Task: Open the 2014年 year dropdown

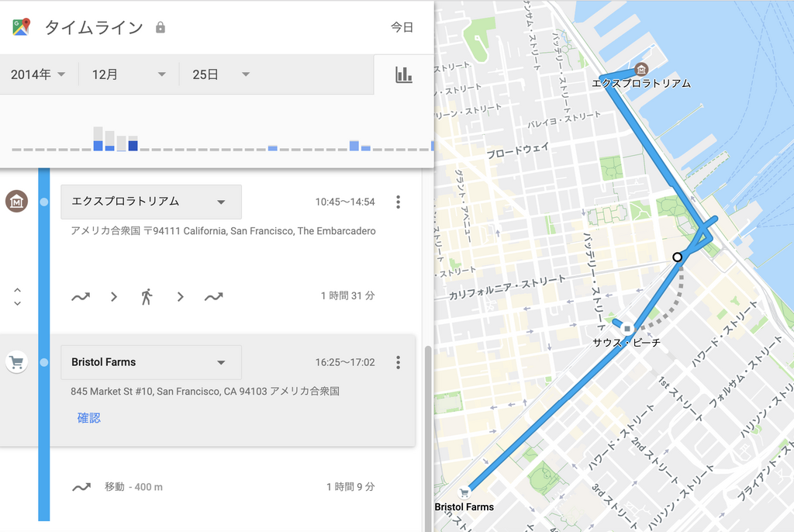Action: point(39,74)
